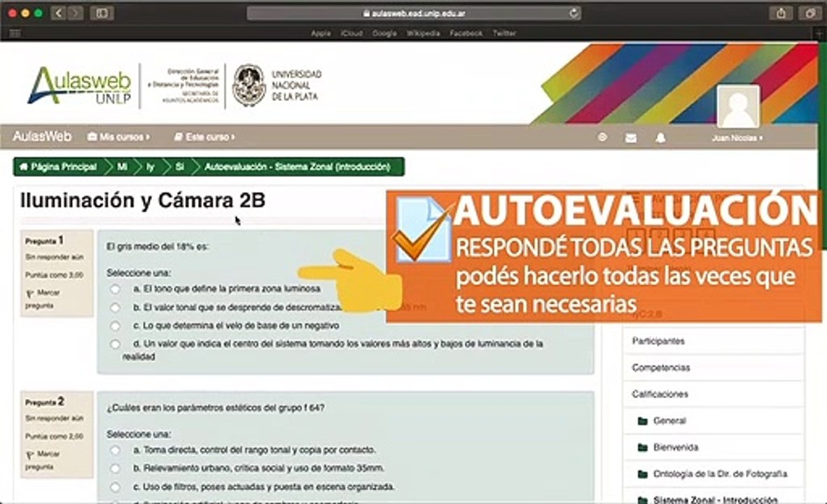Open messages envelope icon in navbar
Viewport: 827px width, 504px height.
tap(631, 138)
